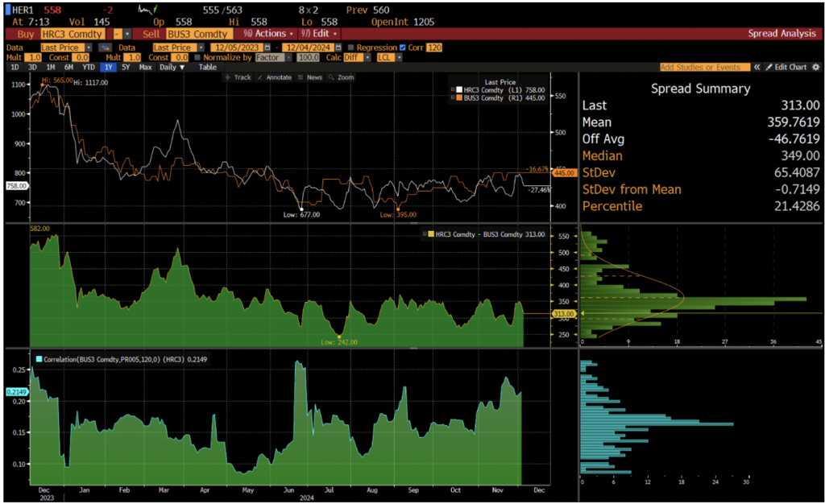This screenshot has height=504, width=825.
Task: Switch to the 5Y time range
Action: [x=124, y=68]
